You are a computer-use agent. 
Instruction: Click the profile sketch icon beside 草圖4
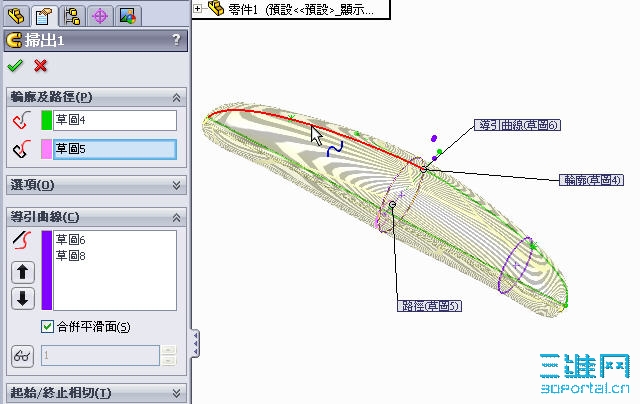pyautogui.click(x=22, y=120)
